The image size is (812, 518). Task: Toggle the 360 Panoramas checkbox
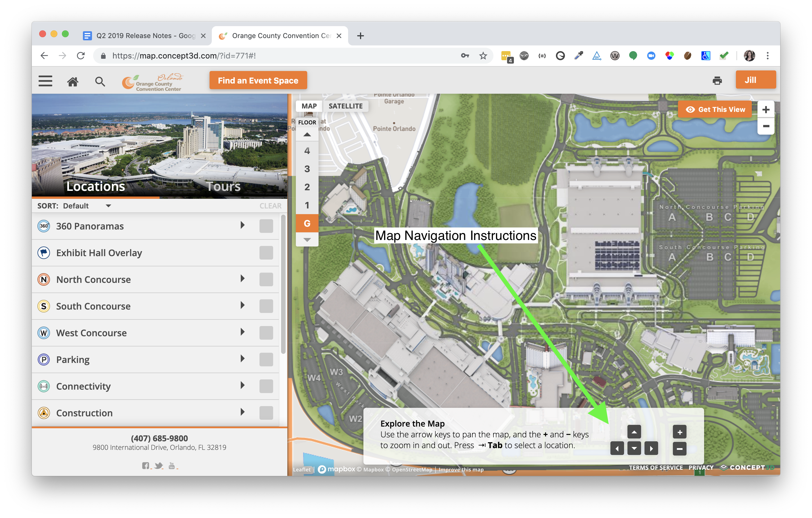(266, 226)
